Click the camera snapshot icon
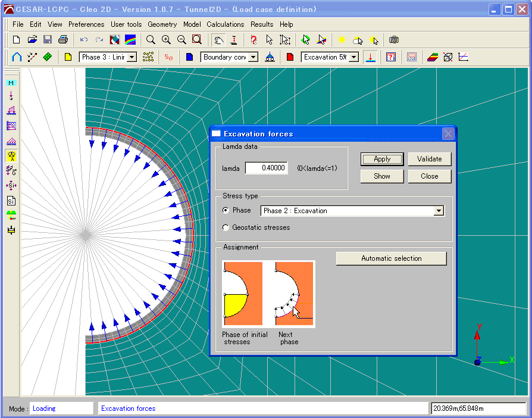The height and width of the screenshot is (418, 532). 393,40
